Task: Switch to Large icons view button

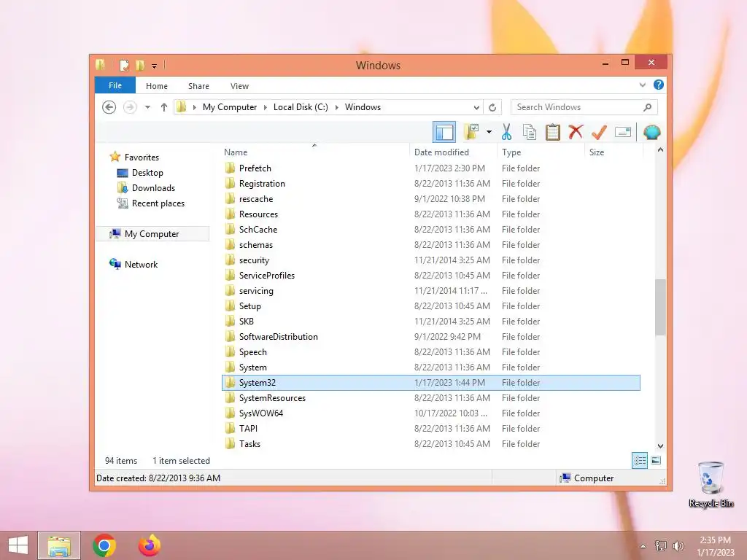Action: [656, 461]
